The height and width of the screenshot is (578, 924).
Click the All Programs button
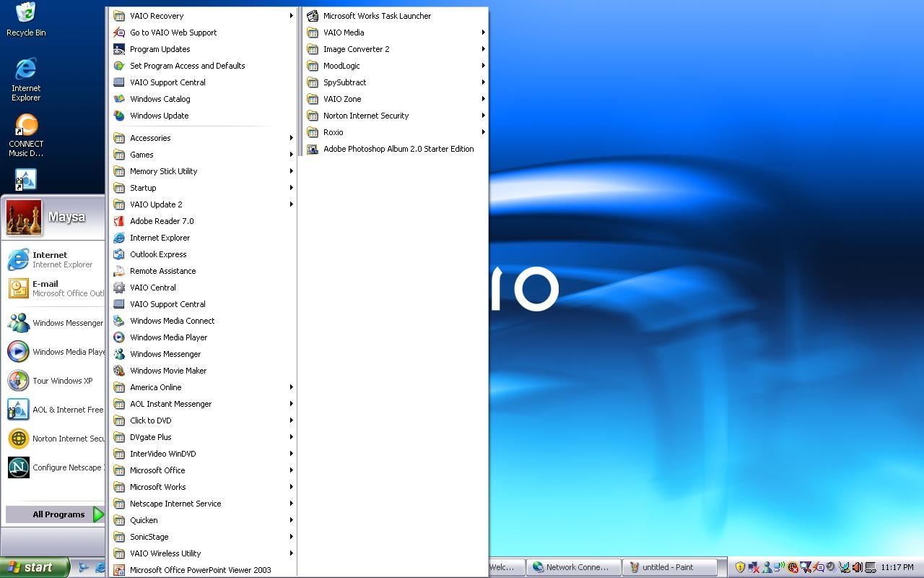pyautogui.click(x=55, y=514)
